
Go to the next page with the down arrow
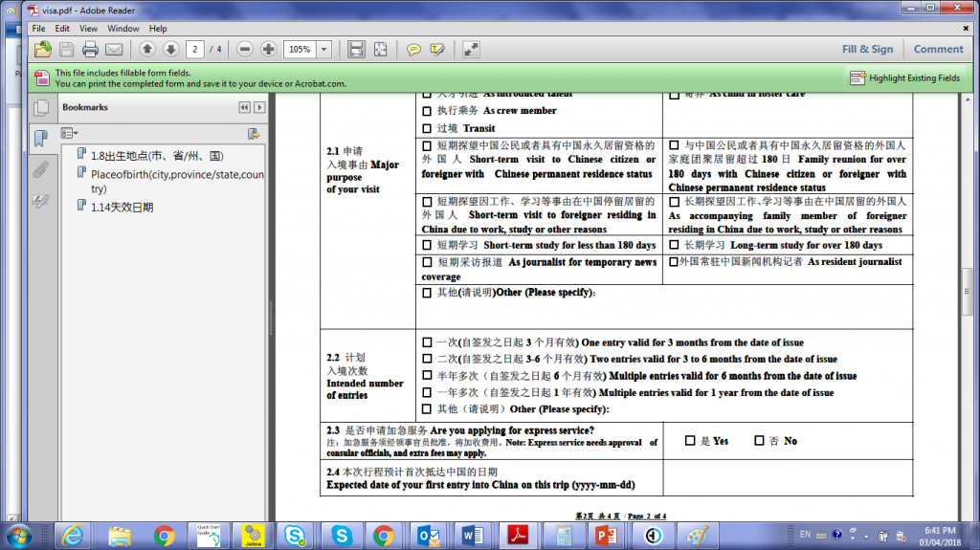(x=170, y=49)
